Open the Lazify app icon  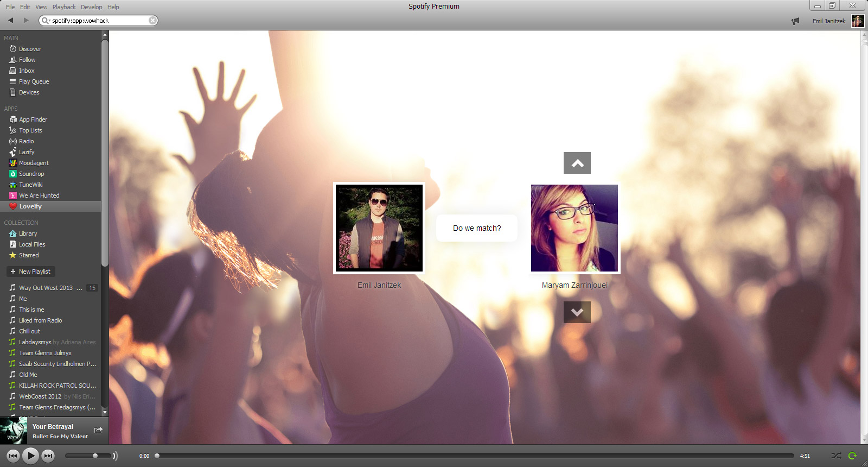pos(13,152)
